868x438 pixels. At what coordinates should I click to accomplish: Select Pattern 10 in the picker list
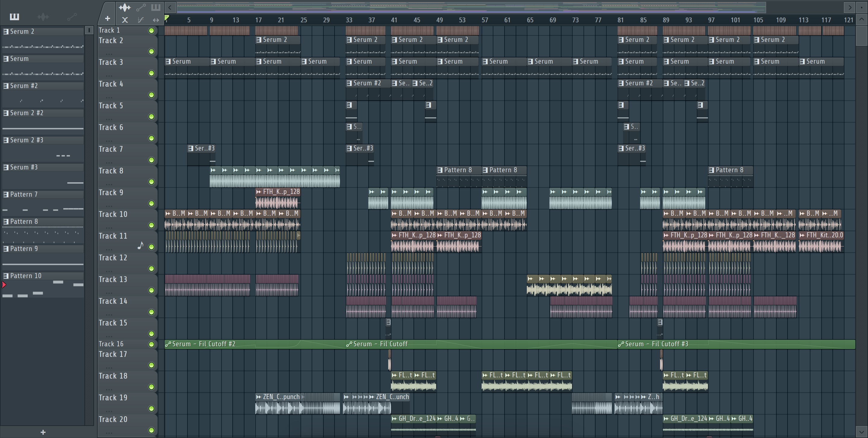43,276
